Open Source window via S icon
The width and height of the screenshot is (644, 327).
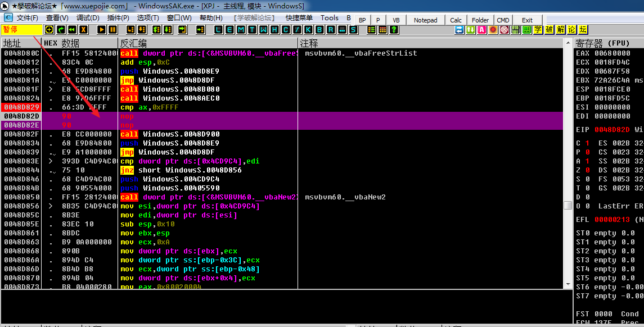[x=353, y=30]
